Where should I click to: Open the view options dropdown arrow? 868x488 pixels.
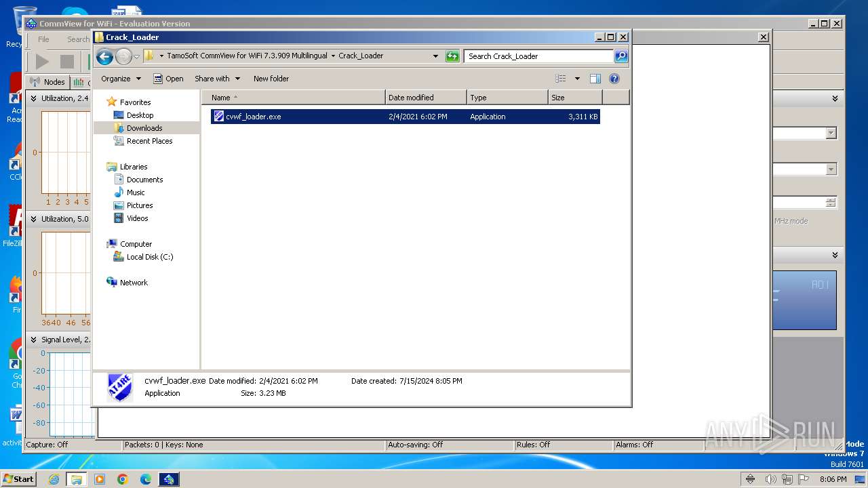coord(577,79)
